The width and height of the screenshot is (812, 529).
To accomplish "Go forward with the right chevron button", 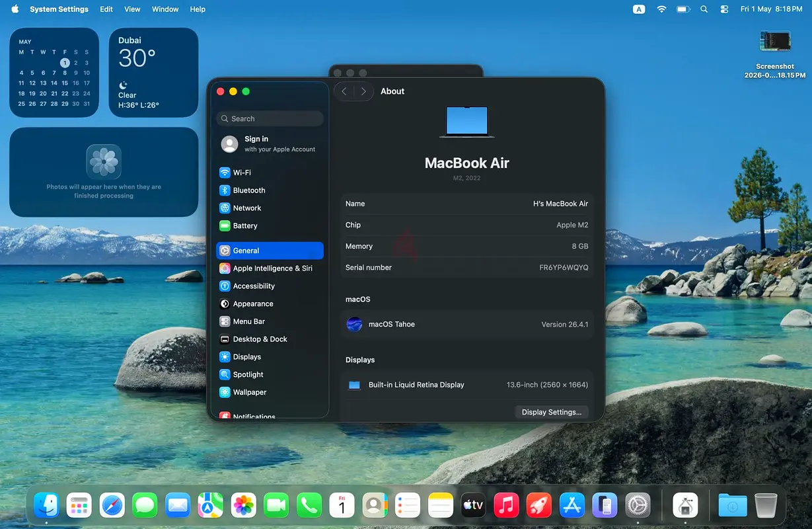I will [x=363, y=91].
